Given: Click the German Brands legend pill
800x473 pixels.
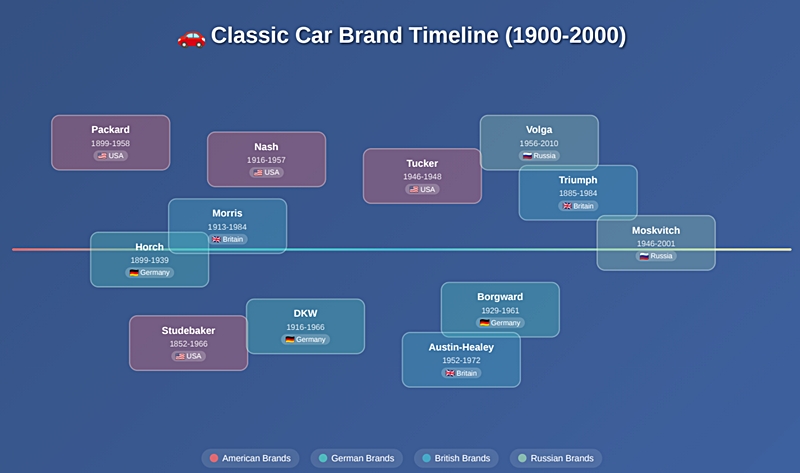Looking at the screenshot, I should click(x=357, y=458).
